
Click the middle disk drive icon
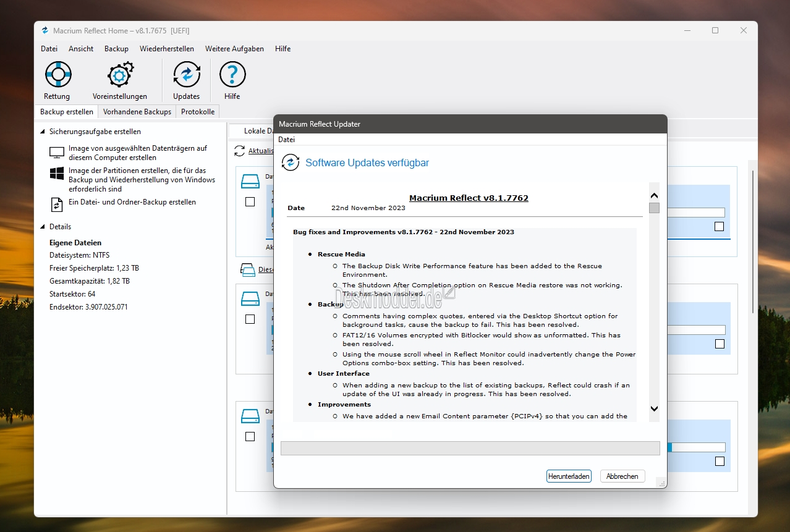coord(250,299)
